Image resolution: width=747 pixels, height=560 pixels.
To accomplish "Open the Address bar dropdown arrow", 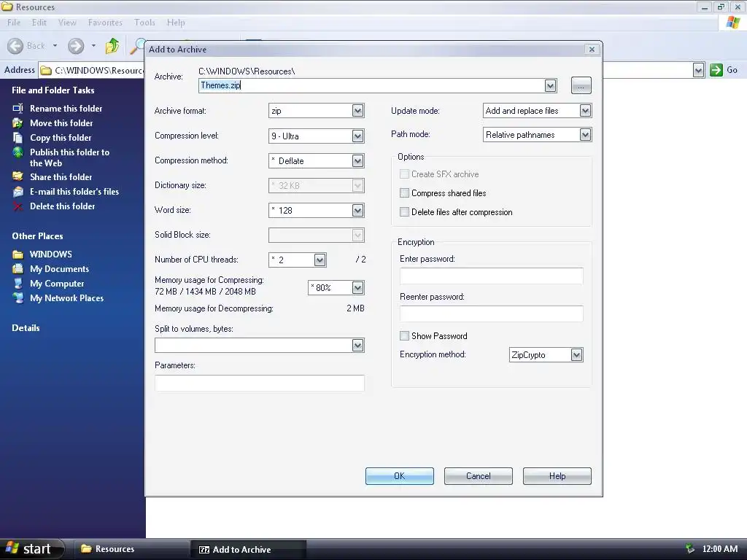I will [698, 71].
